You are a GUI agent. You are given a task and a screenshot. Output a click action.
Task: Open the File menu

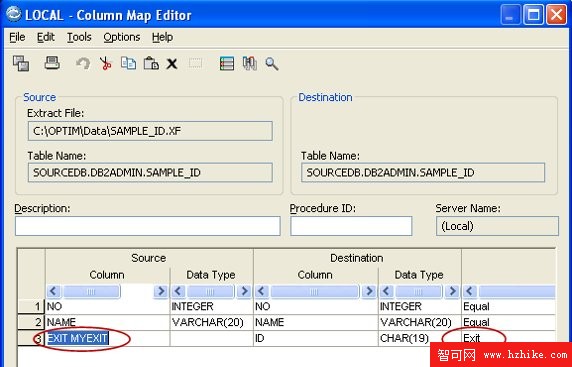[x=17, y=37]
